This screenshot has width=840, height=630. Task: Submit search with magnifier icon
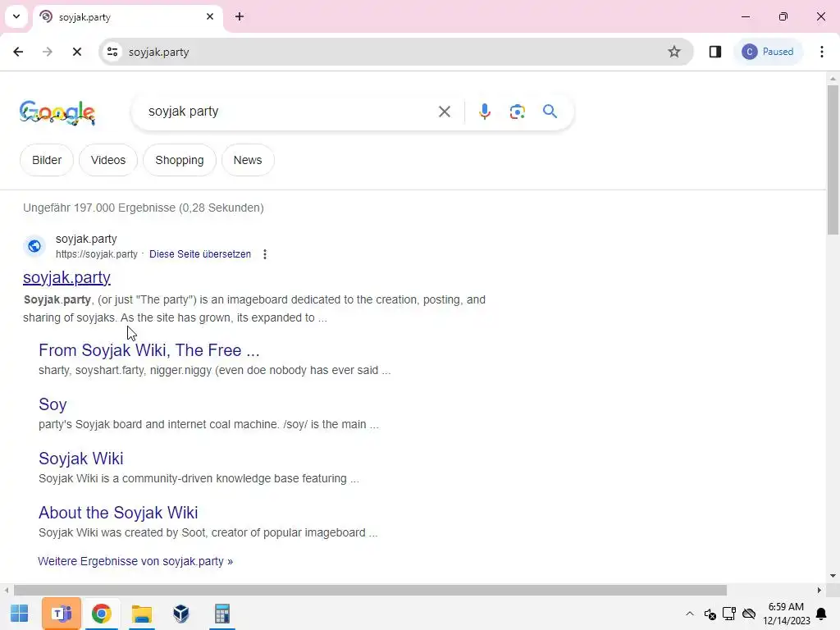click(550, 112)
